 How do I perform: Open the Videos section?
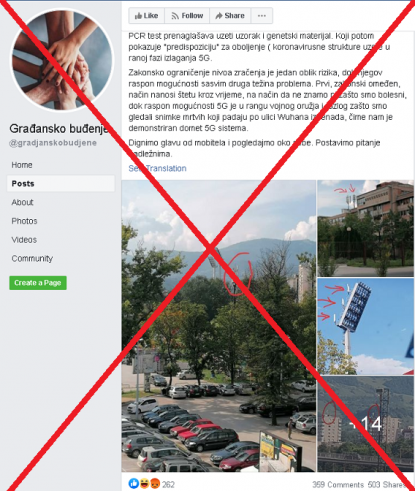pyautogui.click(x=24, y=240)
